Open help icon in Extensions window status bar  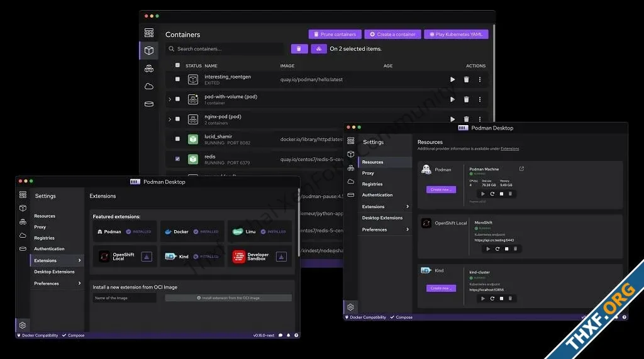click(x=296, y=335)
